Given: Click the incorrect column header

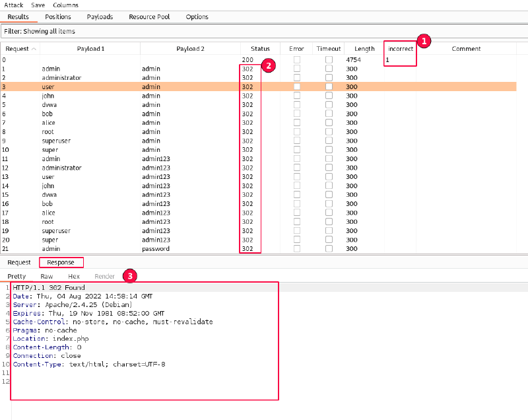Looking at the screenshot, I should [400, 49].
